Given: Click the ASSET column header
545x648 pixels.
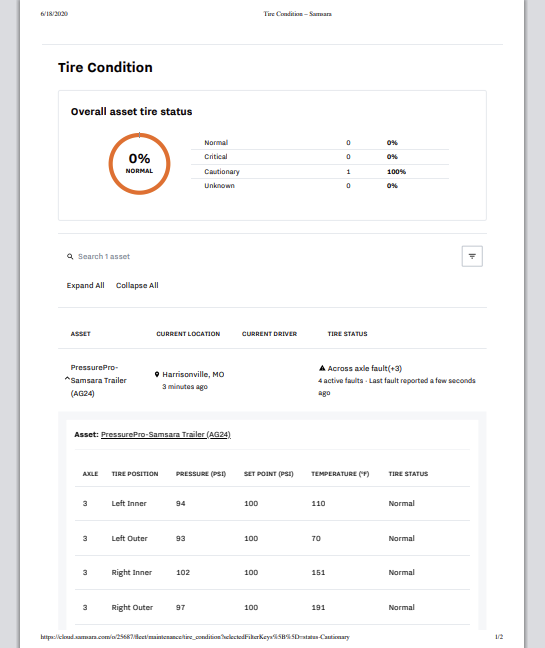Looking at the screenshot, I should click(x=81, y=334).
